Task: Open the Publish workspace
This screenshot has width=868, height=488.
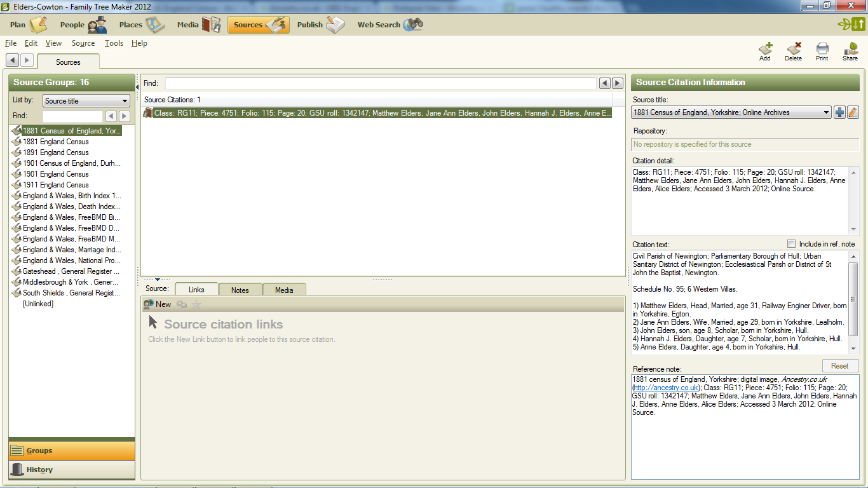Action: click(320, 25)
